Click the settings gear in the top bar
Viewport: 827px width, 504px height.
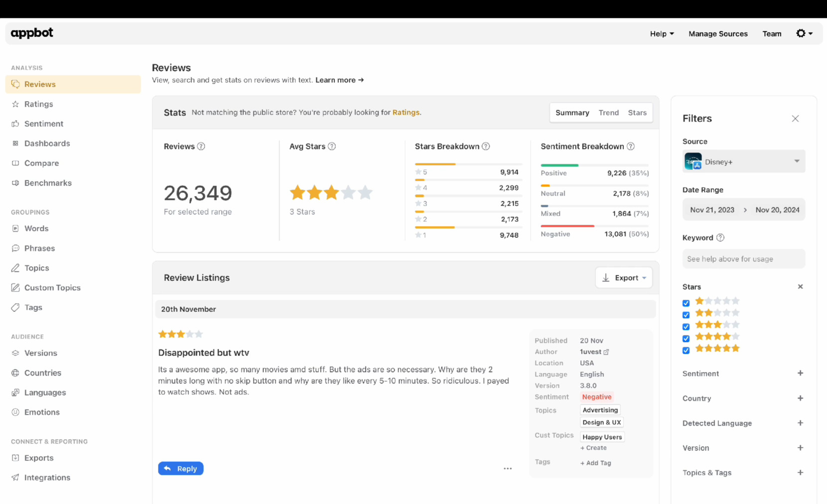801,33
